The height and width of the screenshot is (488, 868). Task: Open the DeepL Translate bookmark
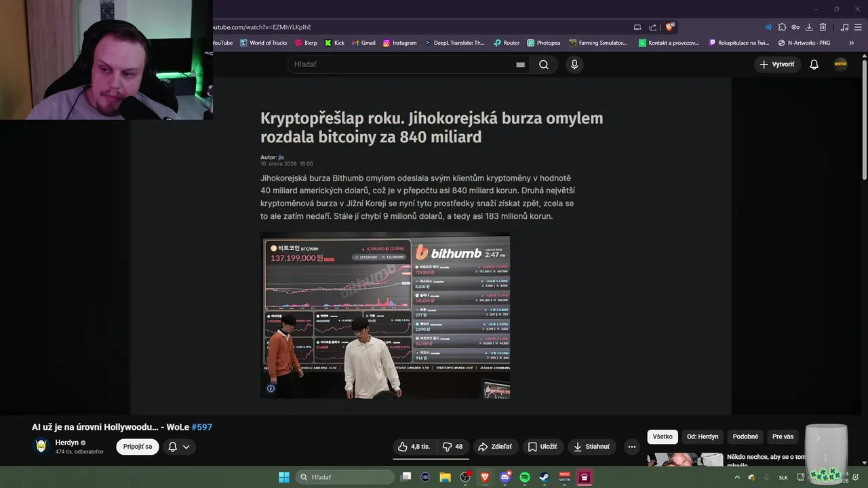click(x=454, y=43)
